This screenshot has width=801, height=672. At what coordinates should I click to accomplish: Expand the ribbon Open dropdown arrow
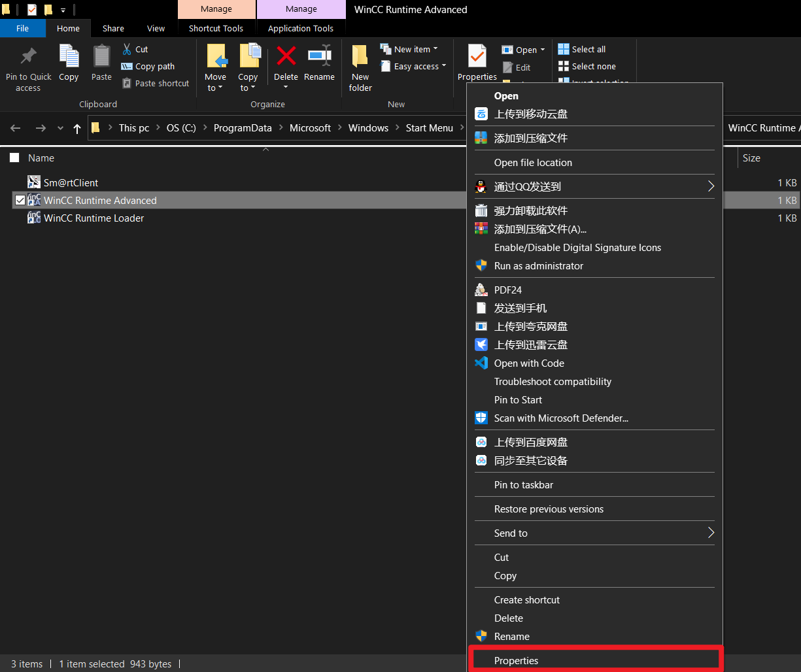coord(543,50)
